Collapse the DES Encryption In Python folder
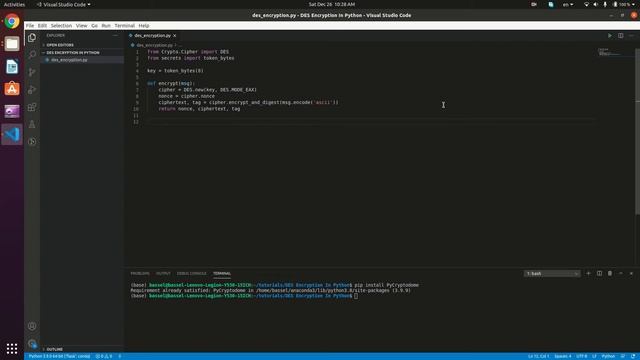 (73, 53)
